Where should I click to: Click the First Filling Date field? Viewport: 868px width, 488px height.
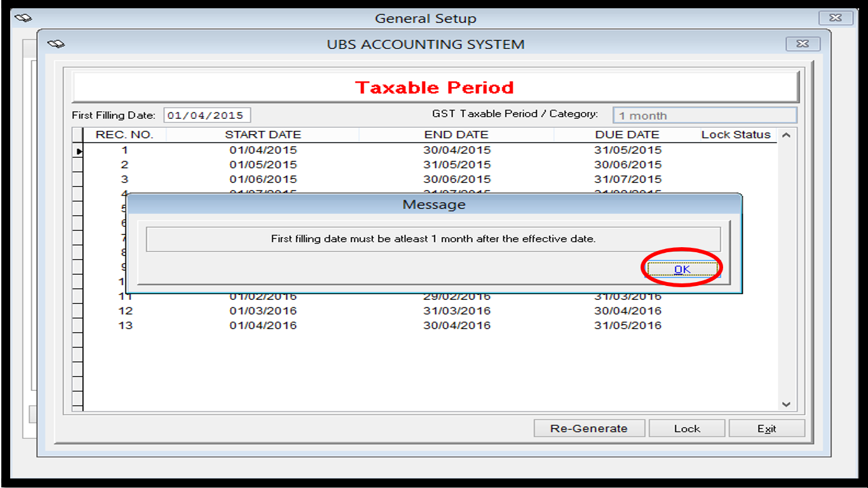point(207,116)
